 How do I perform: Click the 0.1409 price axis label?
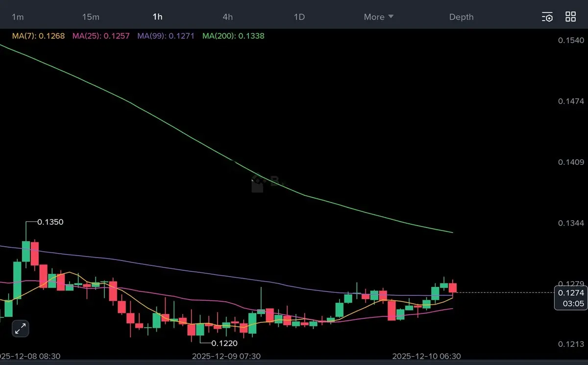571,162
